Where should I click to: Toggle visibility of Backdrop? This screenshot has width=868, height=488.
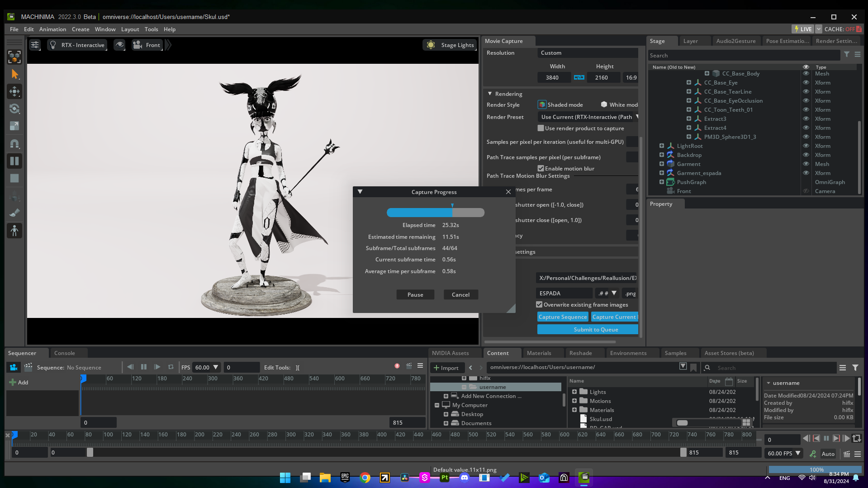pos(806,155)
